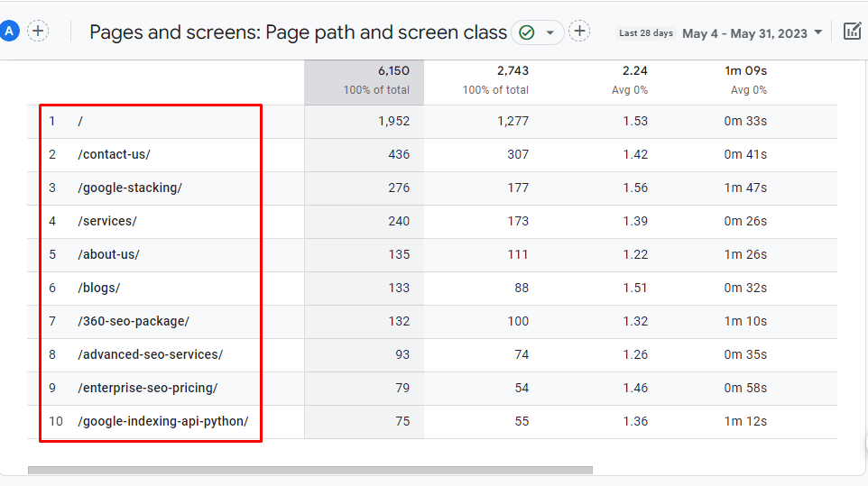This screenshot has height=486, width=868.
Task: Click the 88 users cell for blogs
Action: [522, 288]
